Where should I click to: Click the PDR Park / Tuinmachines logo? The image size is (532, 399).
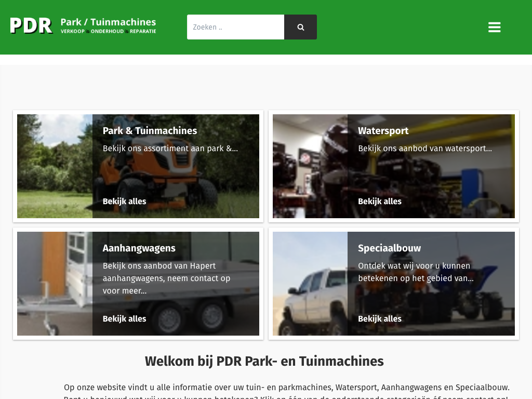pyautogui.click(x=83, y=26)
